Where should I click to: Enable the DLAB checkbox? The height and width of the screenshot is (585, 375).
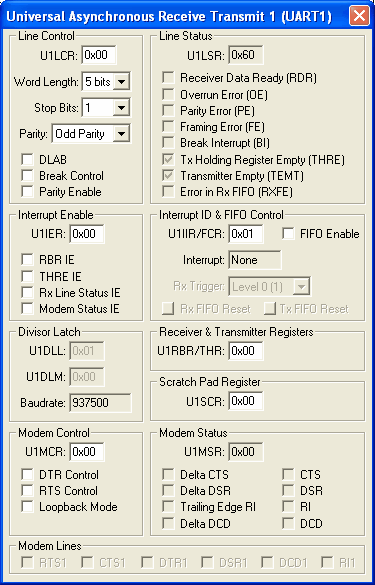(27, 160)
